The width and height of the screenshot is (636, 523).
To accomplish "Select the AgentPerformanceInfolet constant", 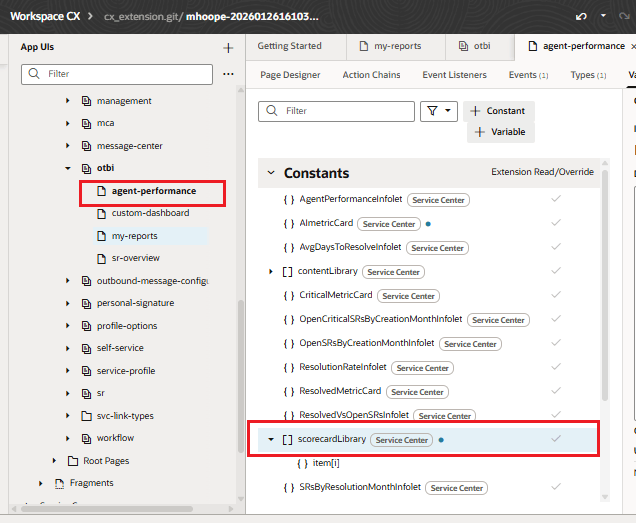I will pyautogui.click(x=351, y=199).
